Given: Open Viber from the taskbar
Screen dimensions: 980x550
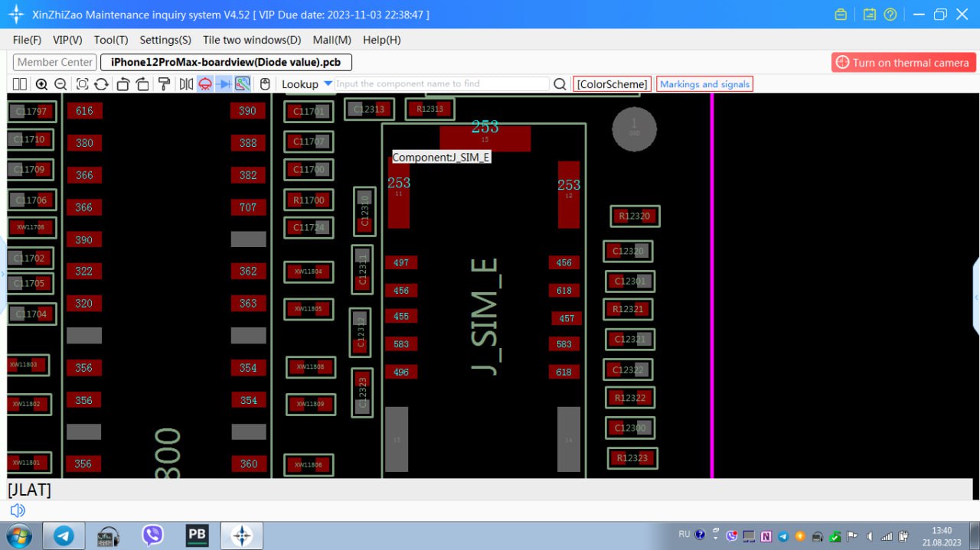Looking at the screenshot, I should pos(153,535).
